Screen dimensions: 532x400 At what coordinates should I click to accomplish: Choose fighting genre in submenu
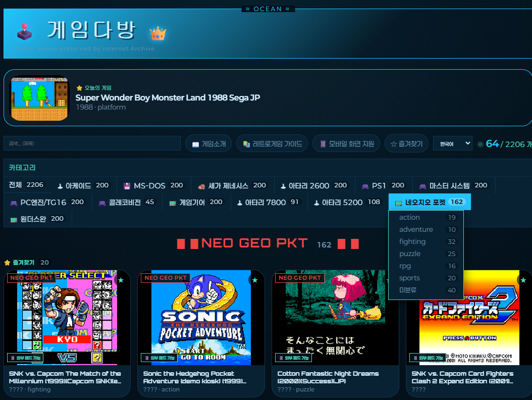(426, 242)
